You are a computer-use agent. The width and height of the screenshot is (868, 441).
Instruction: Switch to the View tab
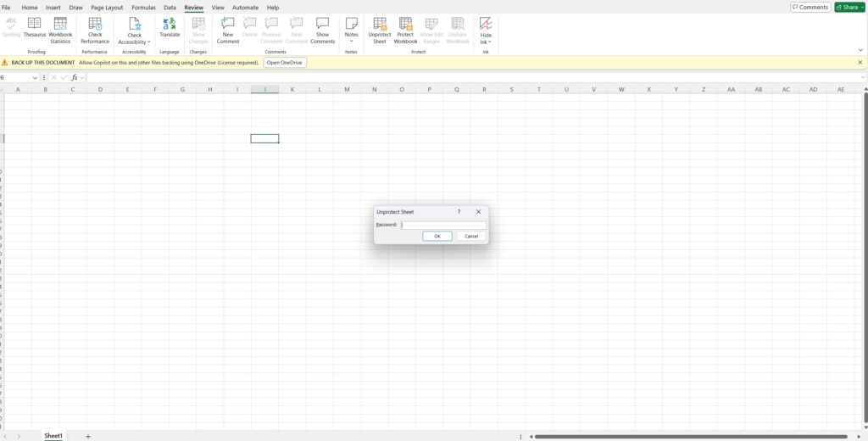(x=218, y=8)
